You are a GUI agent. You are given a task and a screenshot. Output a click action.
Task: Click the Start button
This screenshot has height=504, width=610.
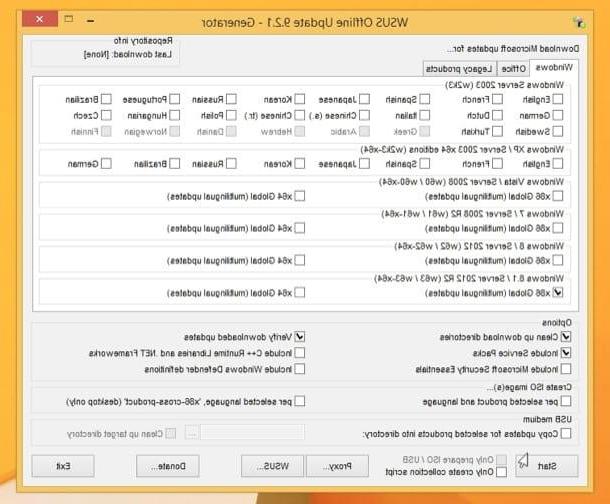[x=547, y=466]
